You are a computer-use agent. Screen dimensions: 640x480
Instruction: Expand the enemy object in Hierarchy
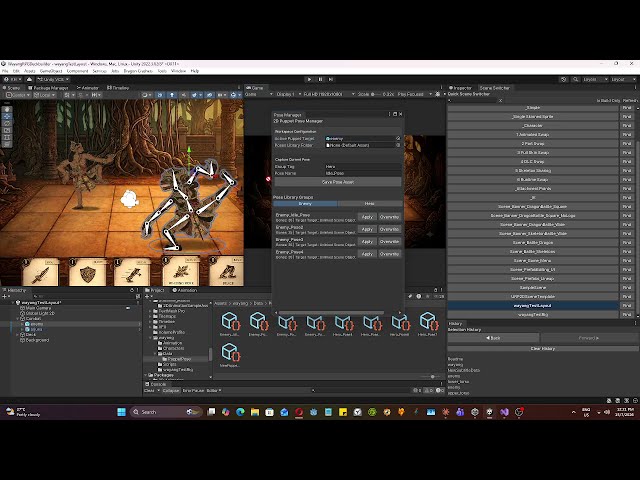pyautogui.click(x=22, y=324)
